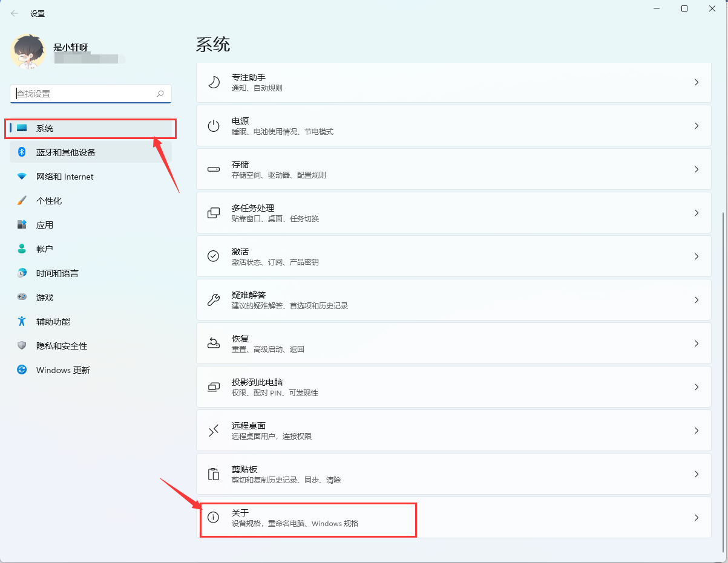Open 剪贴板 via the clipboard icon
728x563 pixels.
pos(213,474)
